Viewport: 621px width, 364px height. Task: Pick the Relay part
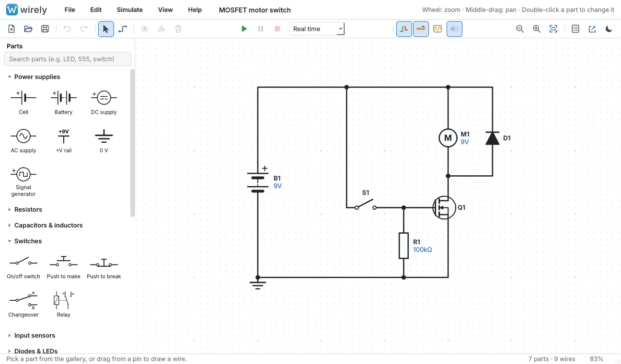pyautogui.click(x=64, y=304)
